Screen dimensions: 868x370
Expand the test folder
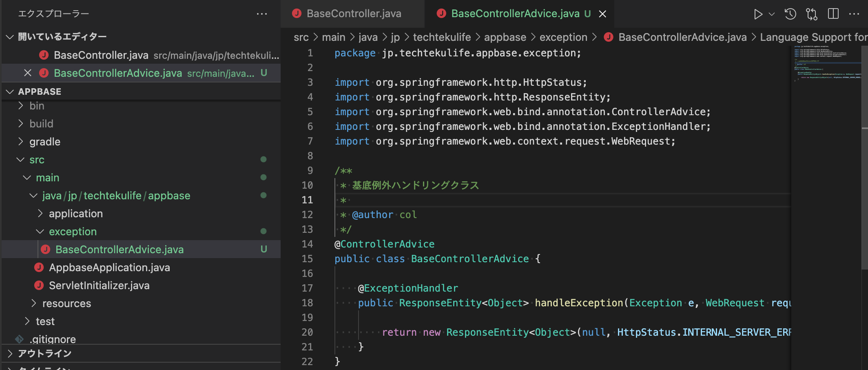pyautogui.click(x=141, y=321)
